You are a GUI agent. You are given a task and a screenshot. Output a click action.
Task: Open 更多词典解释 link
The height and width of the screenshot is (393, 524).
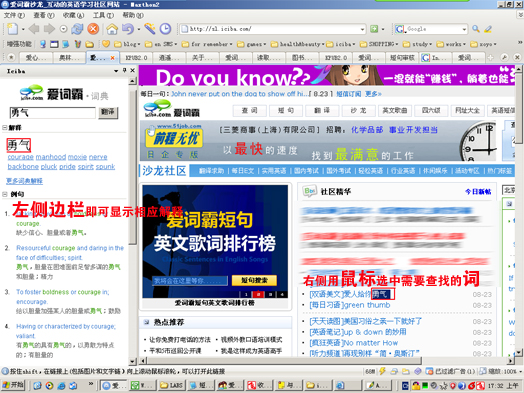[24, 181]
